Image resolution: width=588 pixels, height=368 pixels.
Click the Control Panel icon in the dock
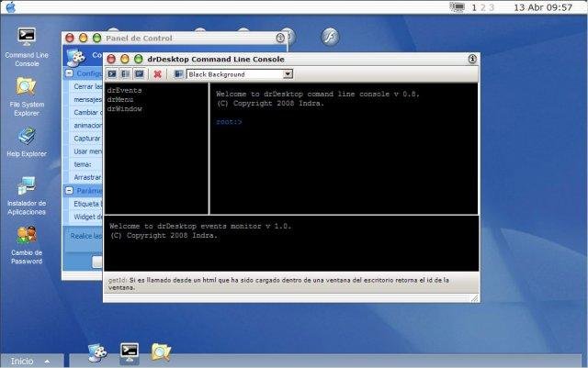point(97,352)
